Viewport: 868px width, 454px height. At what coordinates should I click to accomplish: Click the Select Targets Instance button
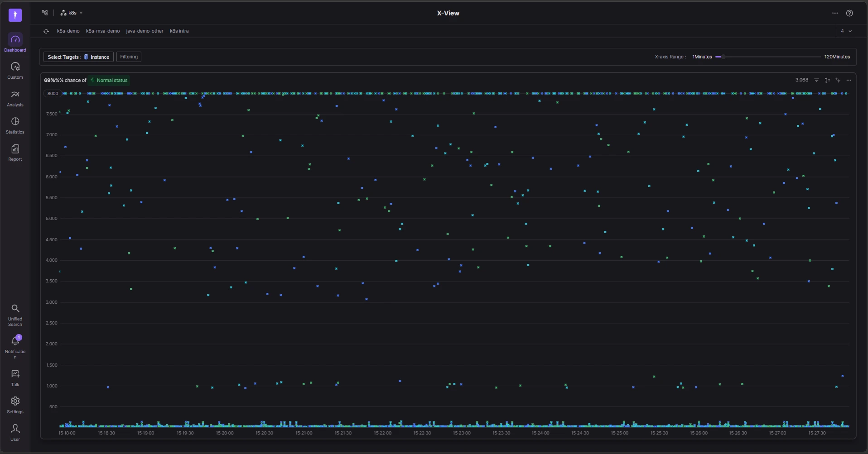click(x=78, y=57)
